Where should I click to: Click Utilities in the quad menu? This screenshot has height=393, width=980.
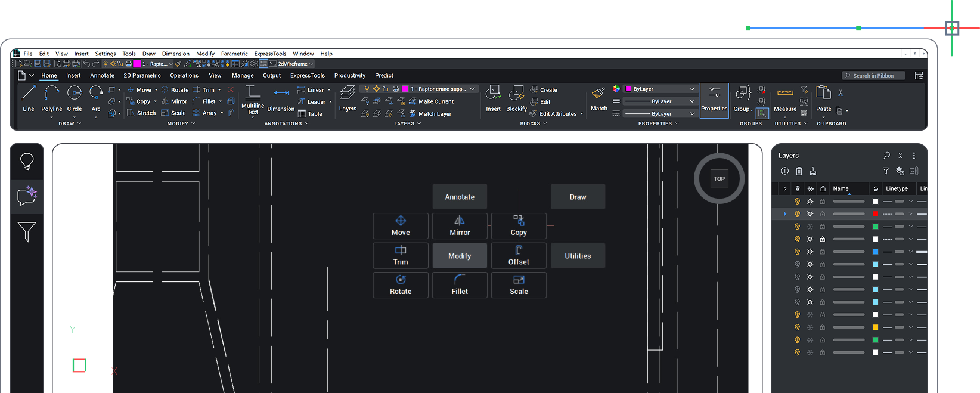(x=578, y=256)
